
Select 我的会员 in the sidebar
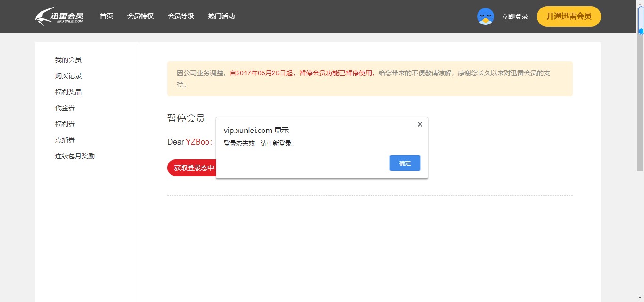pos(68,59)
